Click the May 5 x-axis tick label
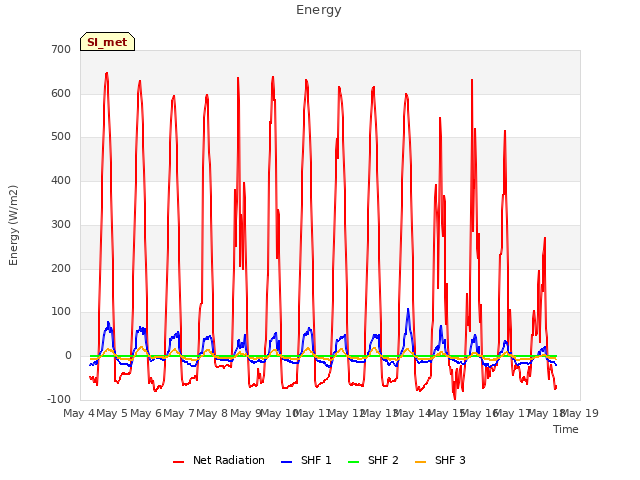The height and width of the screenshot is (480, 640). click(x=112, y=413)
